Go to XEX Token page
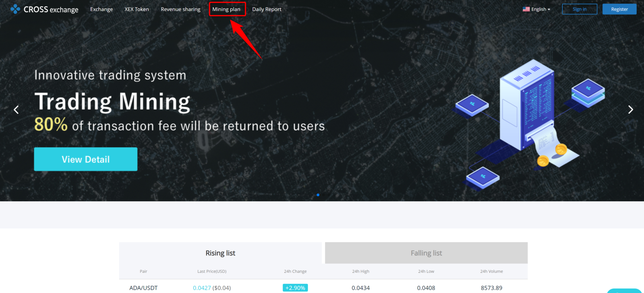This screenshot has width=644, height=293. pos(137,9)
